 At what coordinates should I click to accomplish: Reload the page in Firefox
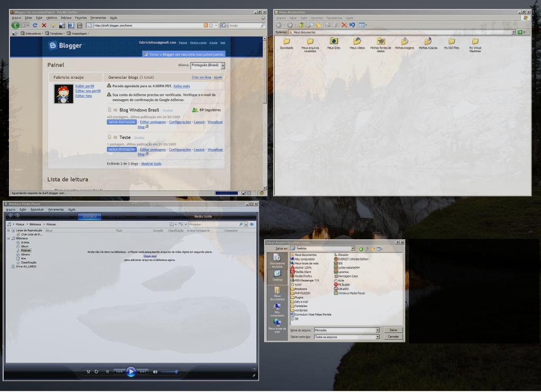coord(35,25)
